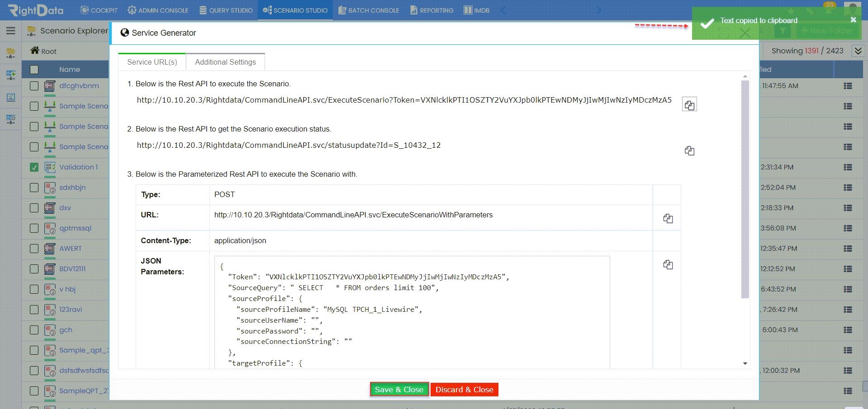Switch to the Additional Settings tab
This screenshot has width=868, height=409.
coord(225,62)
